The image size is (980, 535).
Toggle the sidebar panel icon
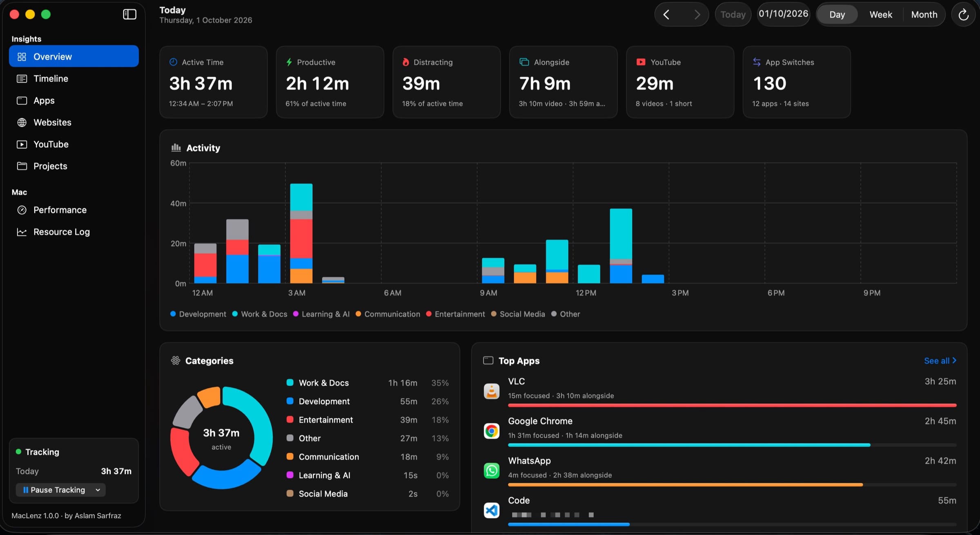129,15
